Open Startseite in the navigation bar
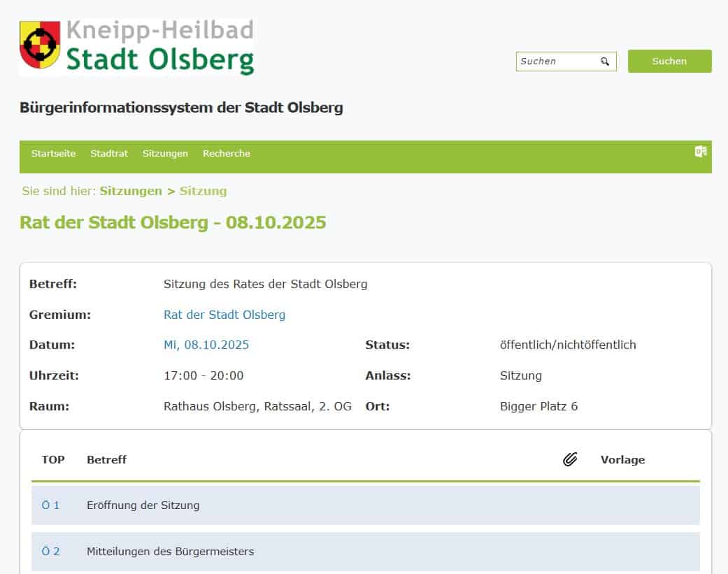Screen dimensions: 728x574 click(x=53, y=154)
